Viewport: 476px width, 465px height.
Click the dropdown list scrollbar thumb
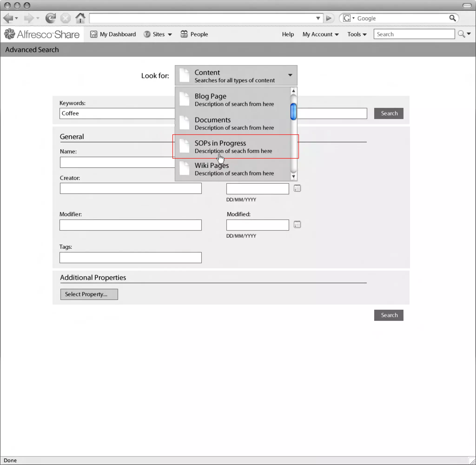coord(293,112)
